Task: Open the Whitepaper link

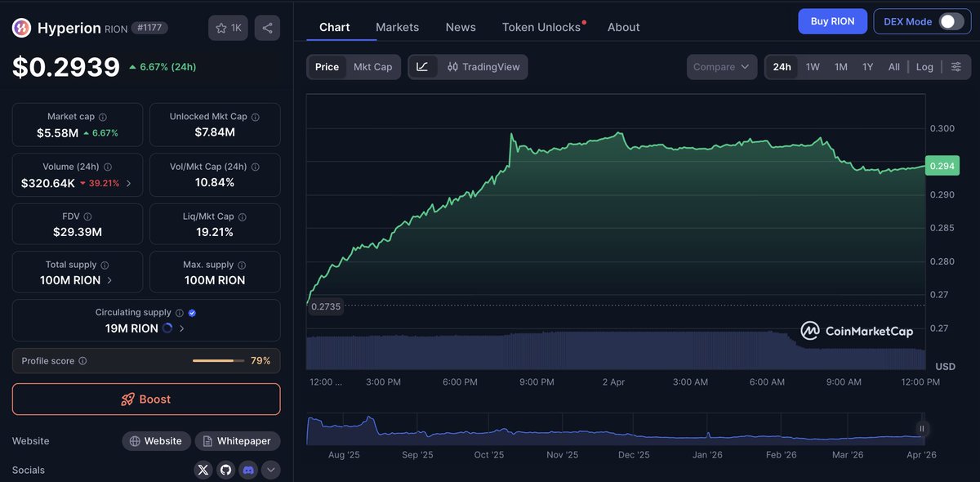Action: click(237, 441)
